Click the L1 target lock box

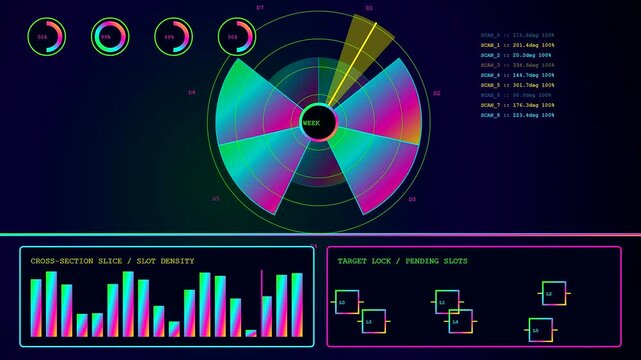coord(447,302)
